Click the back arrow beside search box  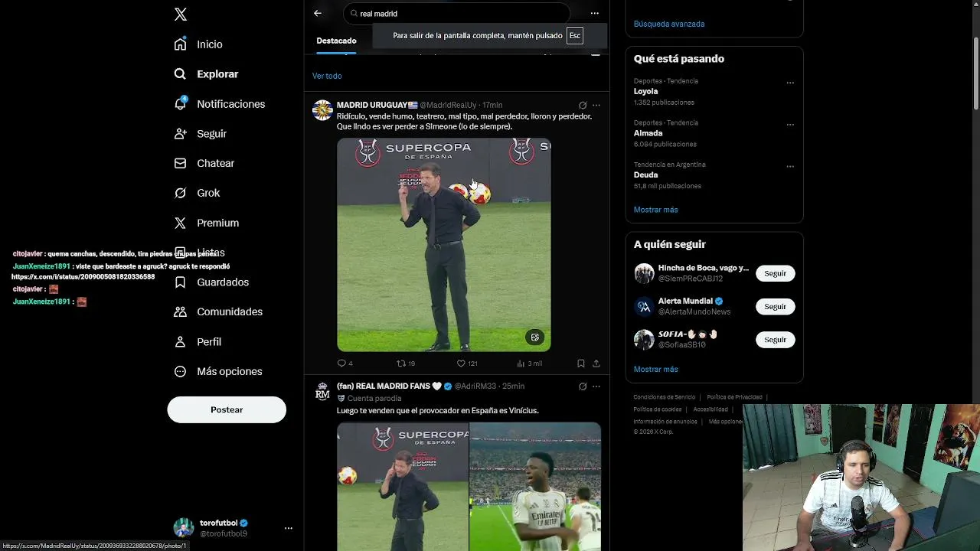[318, 13]
